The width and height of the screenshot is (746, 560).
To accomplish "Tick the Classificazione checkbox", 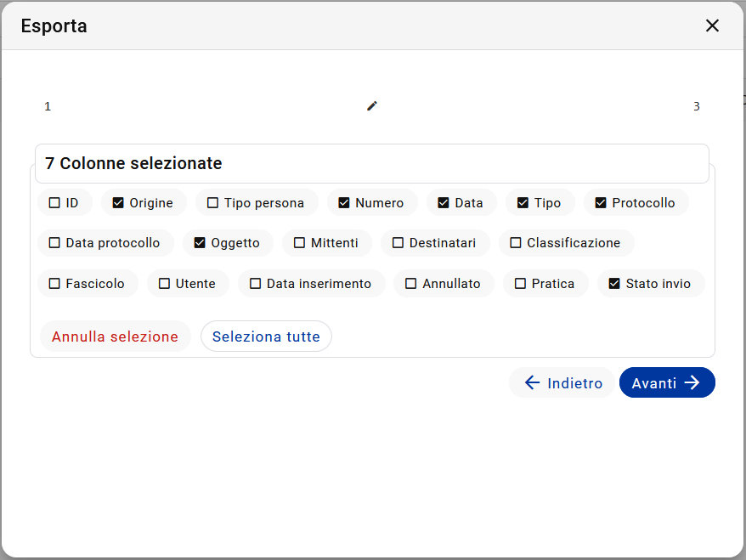I will tap(515, 243).
